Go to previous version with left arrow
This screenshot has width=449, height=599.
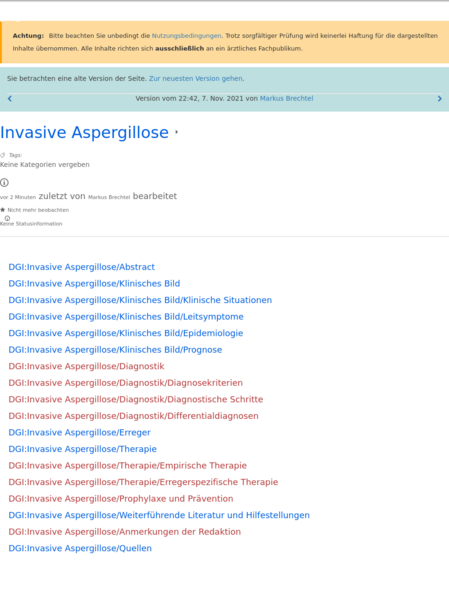pyautogui.click(x=10, y=99)
